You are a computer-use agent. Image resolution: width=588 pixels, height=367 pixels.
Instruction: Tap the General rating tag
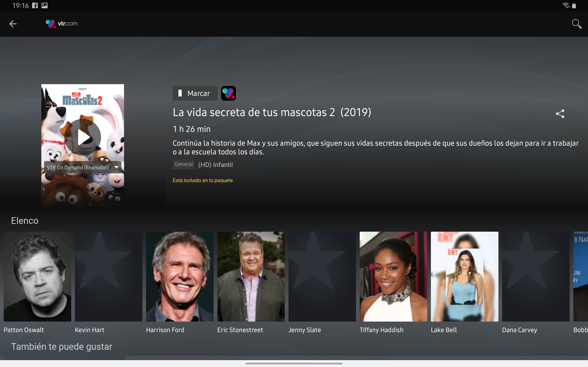(x=184, y=164)
